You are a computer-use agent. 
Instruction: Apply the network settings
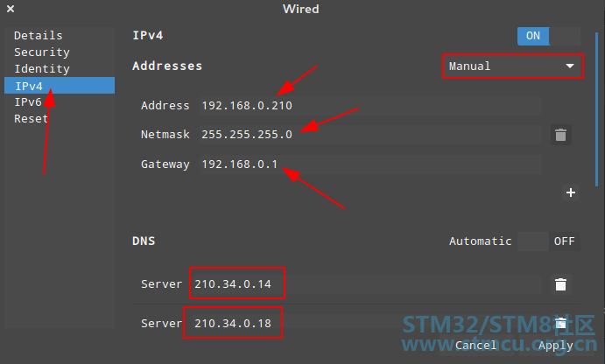click(555, 346)
